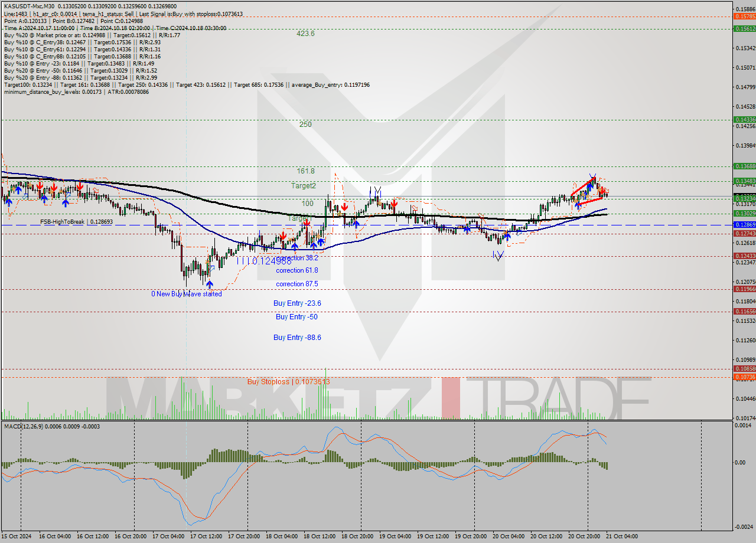Select the 250 Fibonacci level label
Image resolution: width=756 pixels, height=543 pixels.
(x=305, y=125)
